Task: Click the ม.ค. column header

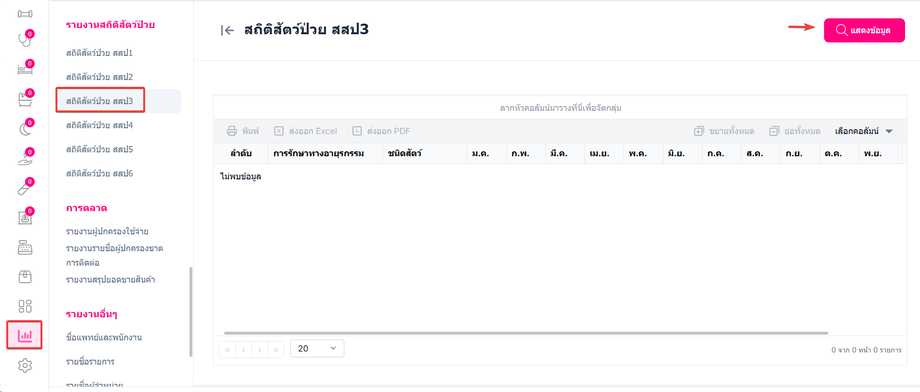Action: [486, 153]
